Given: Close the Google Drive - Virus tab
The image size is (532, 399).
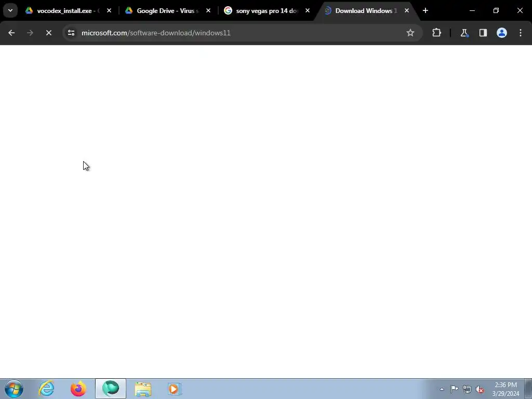Looking at the screenshot, I should [x=208, y=10].
